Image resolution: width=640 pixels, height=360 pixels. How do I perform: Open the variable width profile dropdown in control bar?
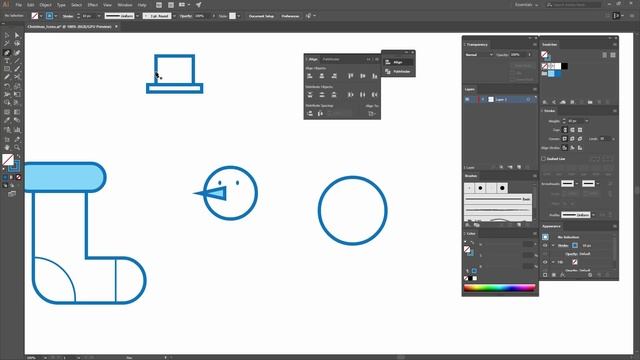tap(137, 16)
